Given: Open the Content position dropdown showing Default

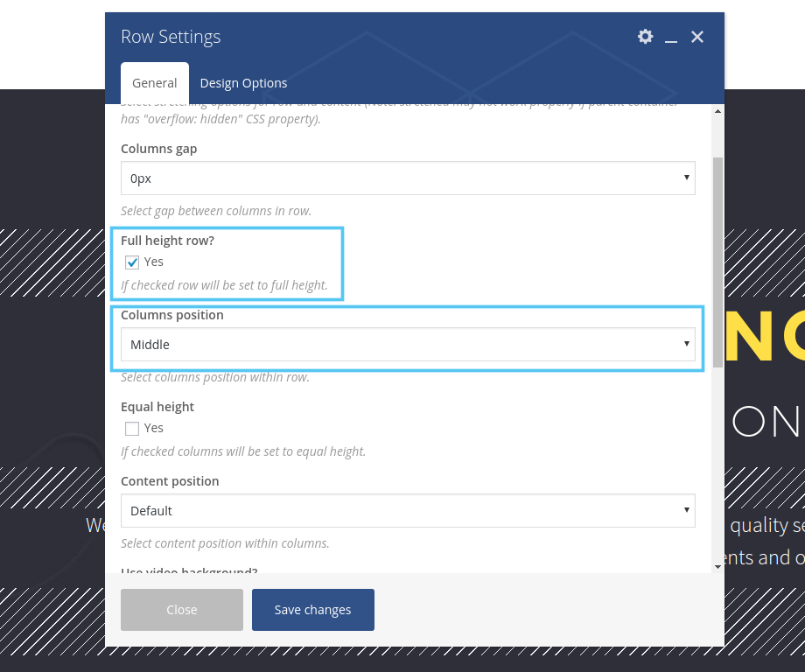Looking at the screenshot, I should (408, 511).
